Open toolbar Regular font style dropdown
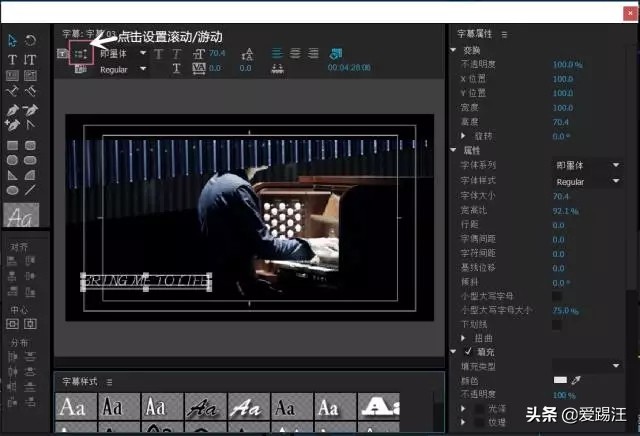 click(x=143, y=69)
